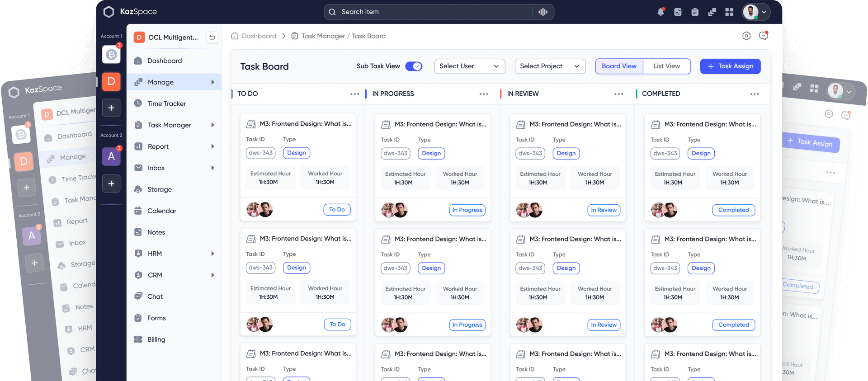
Task: Click the Calendar icon in sidebar
Action: coord(138,211)
